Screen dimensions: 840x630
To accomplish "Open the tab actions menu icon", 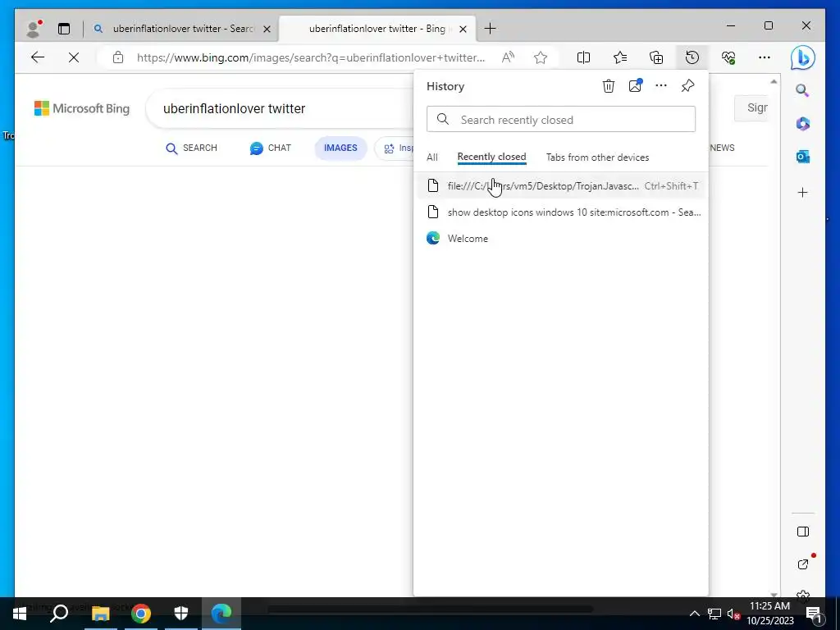I will point(64,29).
